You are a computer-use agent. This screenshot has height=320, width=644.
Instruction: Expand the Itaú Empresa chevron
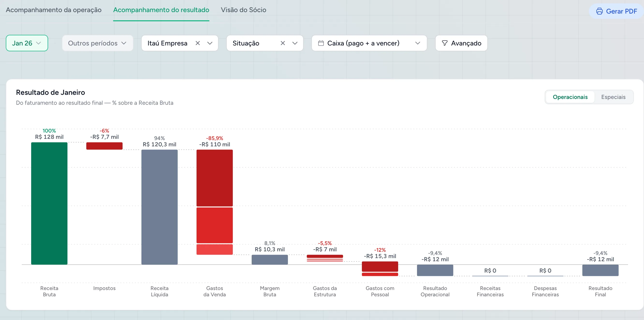(x=210, y=43)
